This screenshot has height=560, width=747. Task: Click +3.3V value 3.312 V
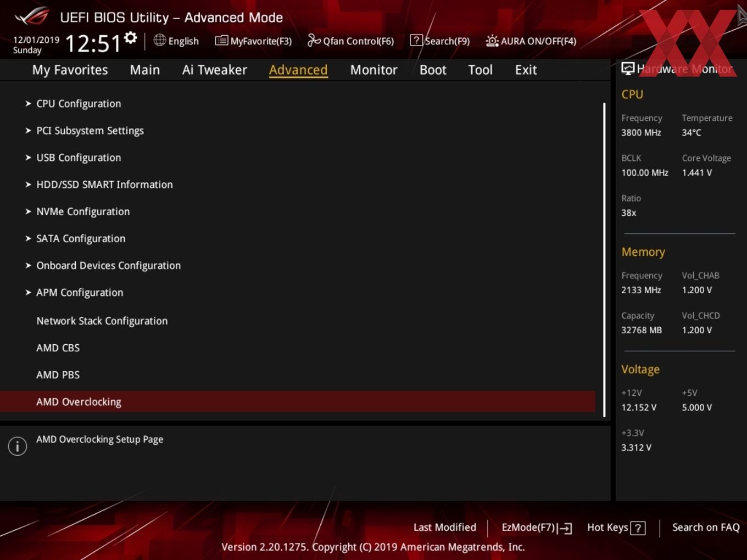click(x=636, y=447)
